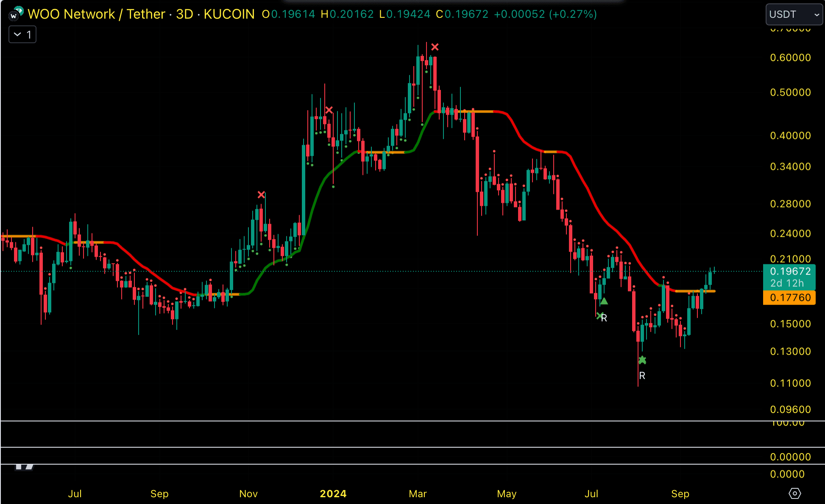Click the 0.50000 price scale label

[x=790, y=92]
